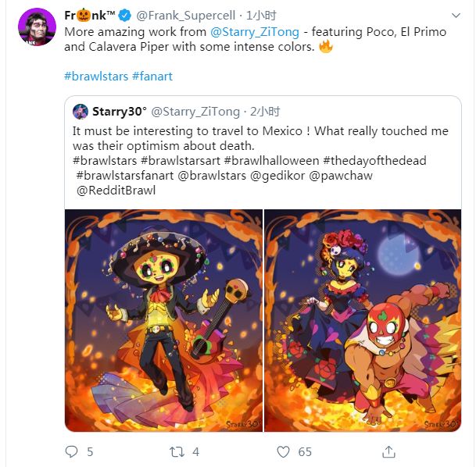Click Starry30's small avatar in quoted tweet
Screen dimensions: 476x467
[81, 111]
